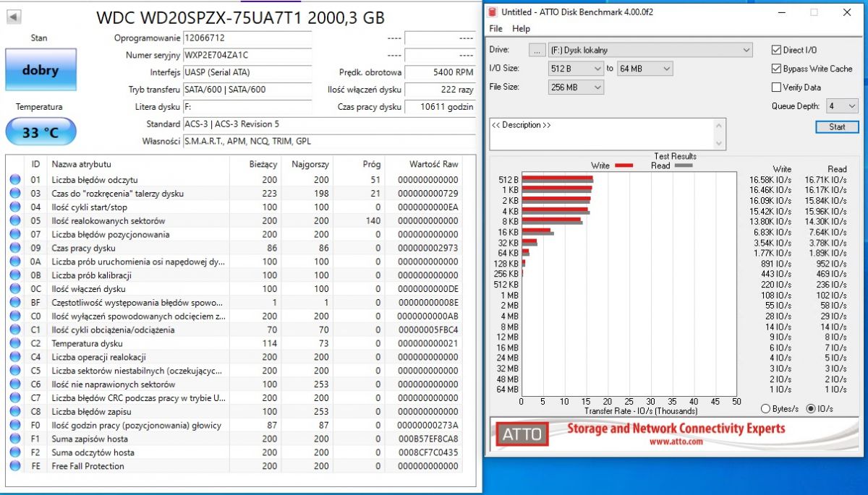
Task: Click the 'Wartość Raw' column header
Action: (433, 164)
